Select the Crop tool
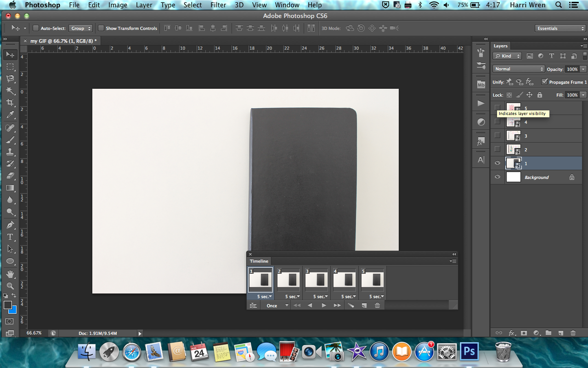588x368 pixels. [10, 103]
